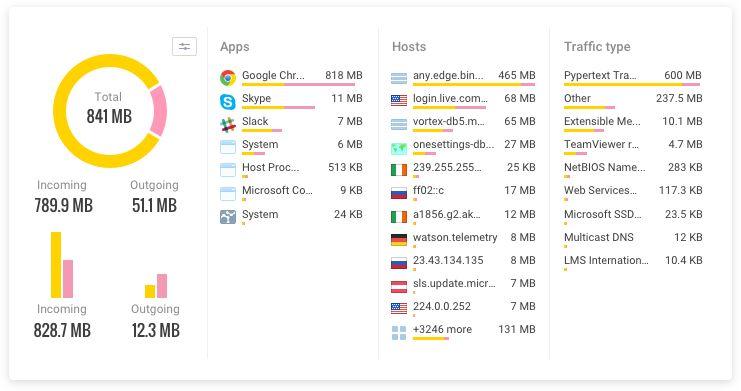
Task: Click the grid icon beside +3246 more
Action: pos(399,333)
